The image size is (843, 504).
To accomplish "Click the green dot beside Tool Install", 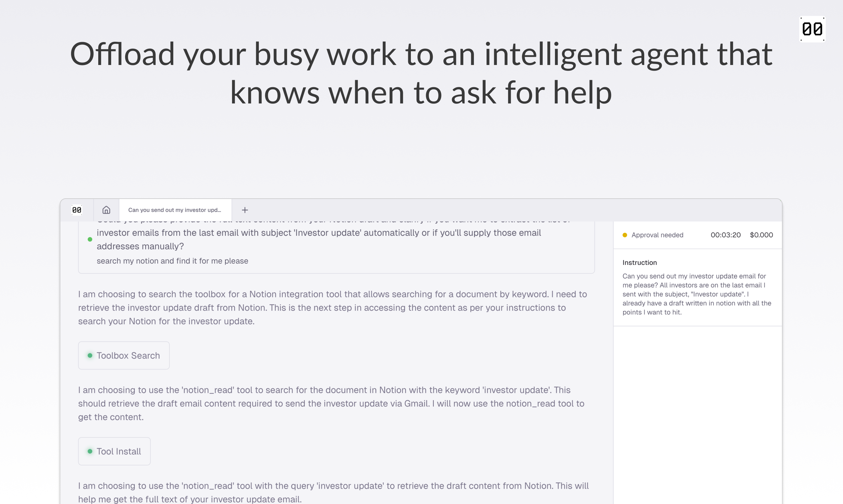I will 90,451.
